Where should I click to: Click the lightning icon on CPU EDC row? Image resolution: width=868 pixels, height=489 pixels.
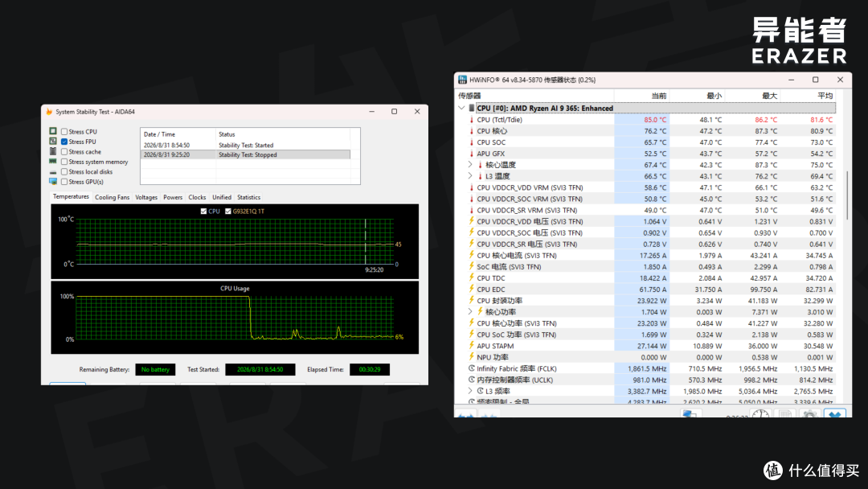click(472, 289)
